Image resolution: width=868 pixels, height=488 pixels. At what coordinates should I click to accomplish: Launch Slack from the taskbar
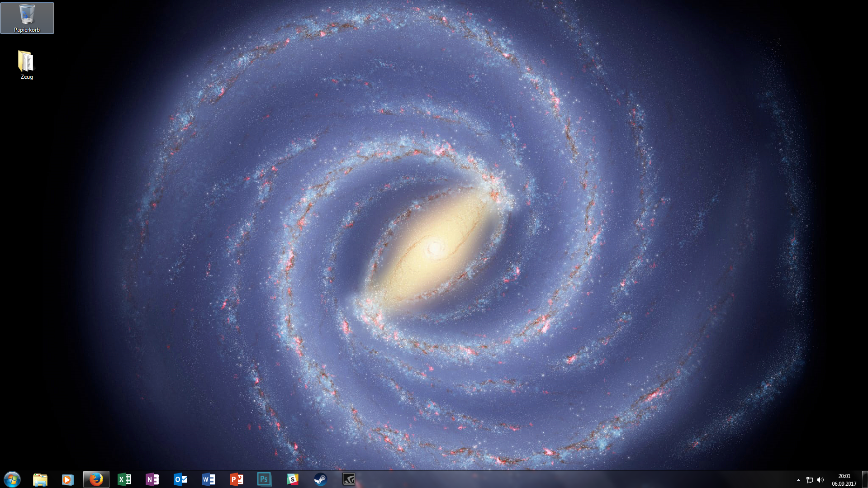click(292, 479)
